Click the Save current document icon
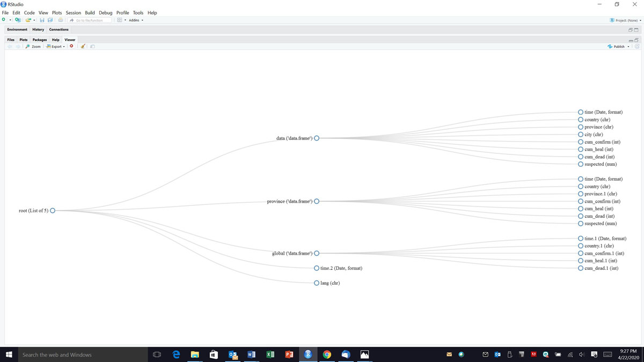Viewport: 644px width, 362px height. pos(42,20)
